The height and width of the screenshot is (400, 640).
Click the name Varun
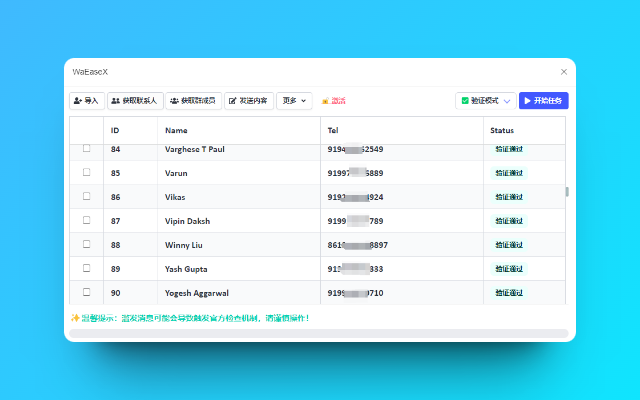click(x=176, y=173)
